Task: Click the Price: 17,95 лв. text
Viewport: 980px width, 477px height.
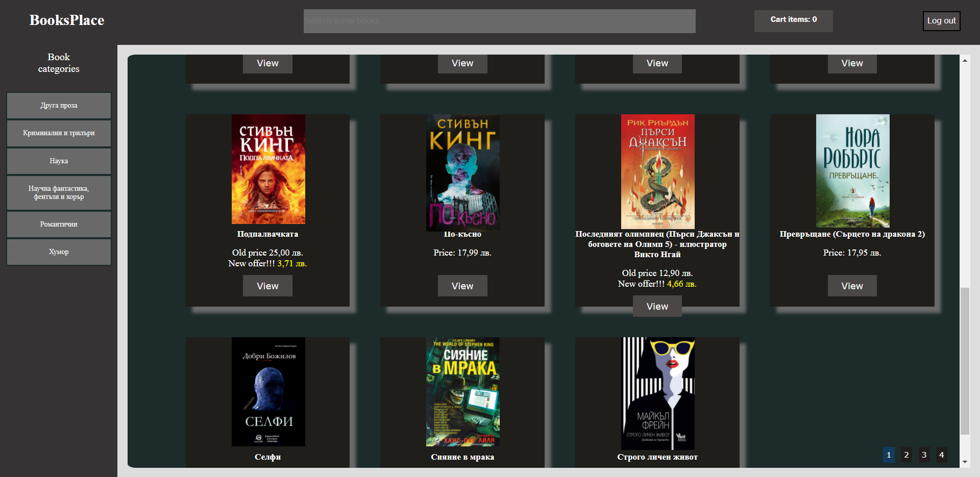Action: click(x=852, y=253)
